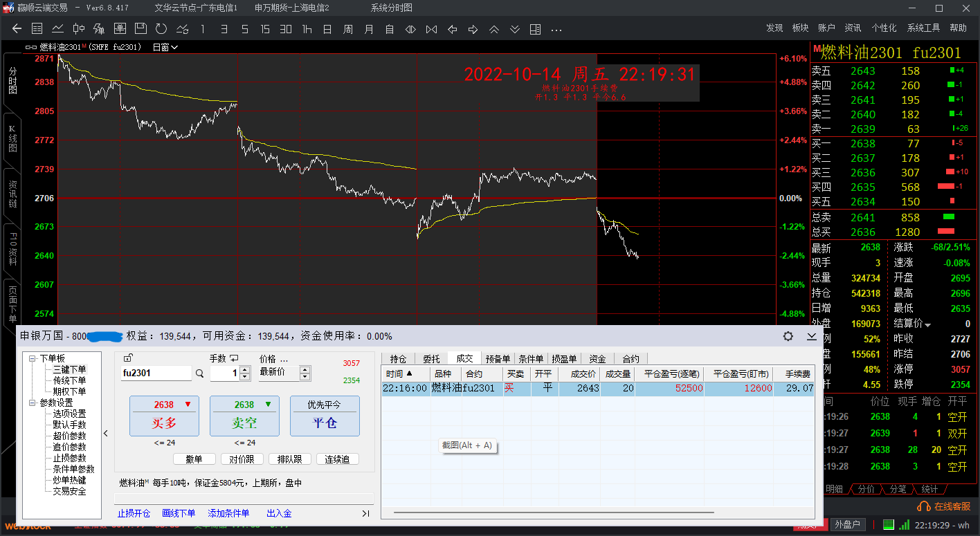Open the 发现 menu
Image resolution: width=980 pixels, height=536 pixels.
774,28
